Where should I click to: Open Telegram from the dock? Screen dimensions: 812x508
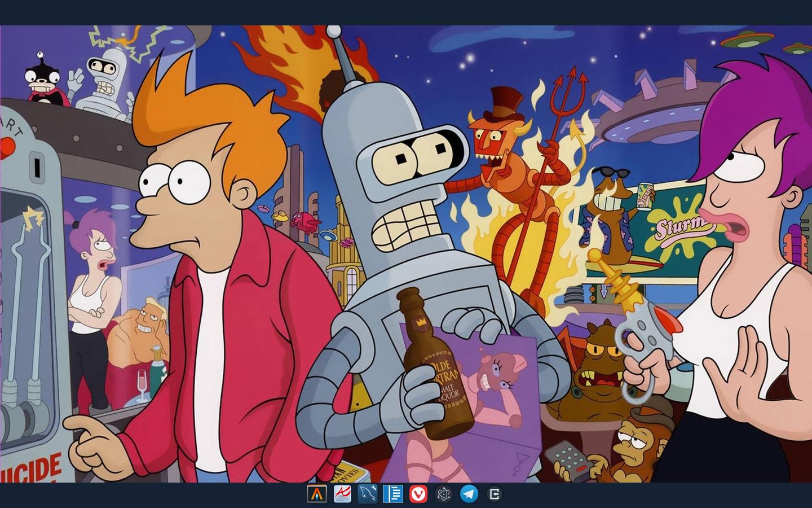click(x=469, y=494)
